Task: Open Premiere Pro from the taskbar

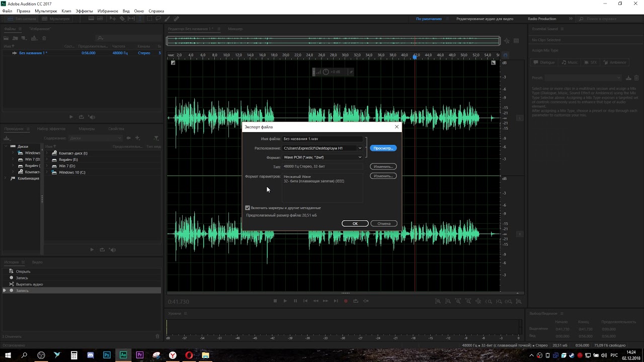Action: 140,355
